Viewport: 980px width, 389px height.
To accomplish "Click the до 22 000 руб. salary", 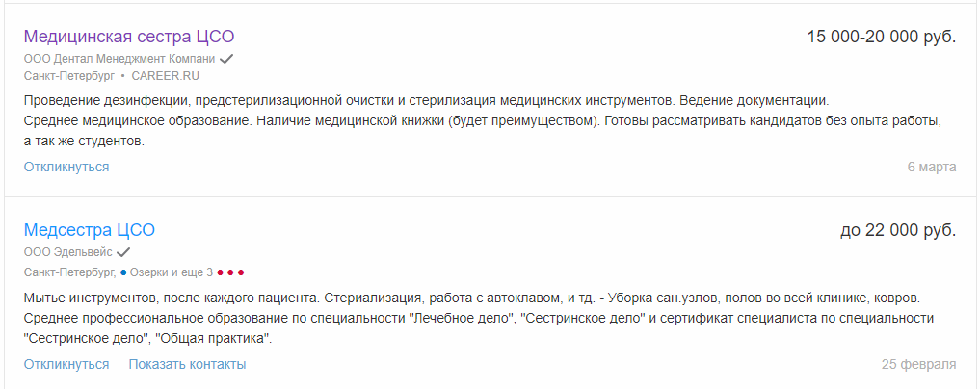I will coord(898,230).
